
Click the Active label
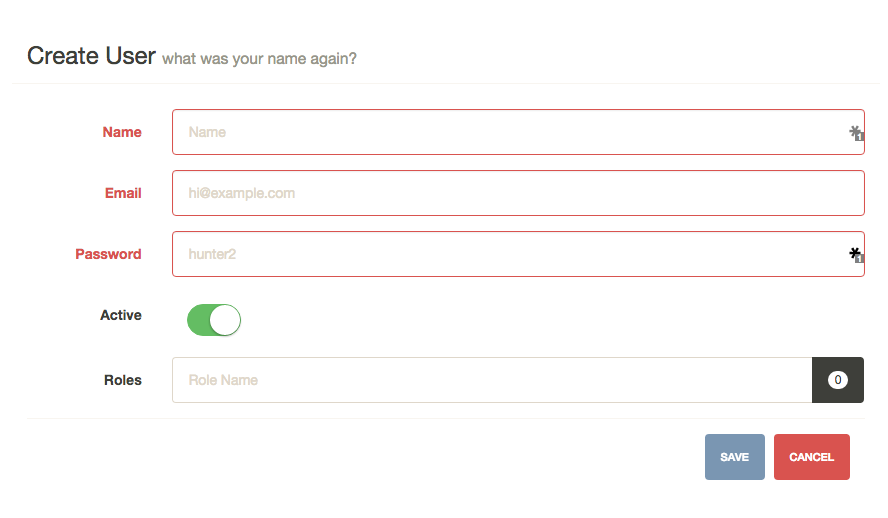pos(121,315)
